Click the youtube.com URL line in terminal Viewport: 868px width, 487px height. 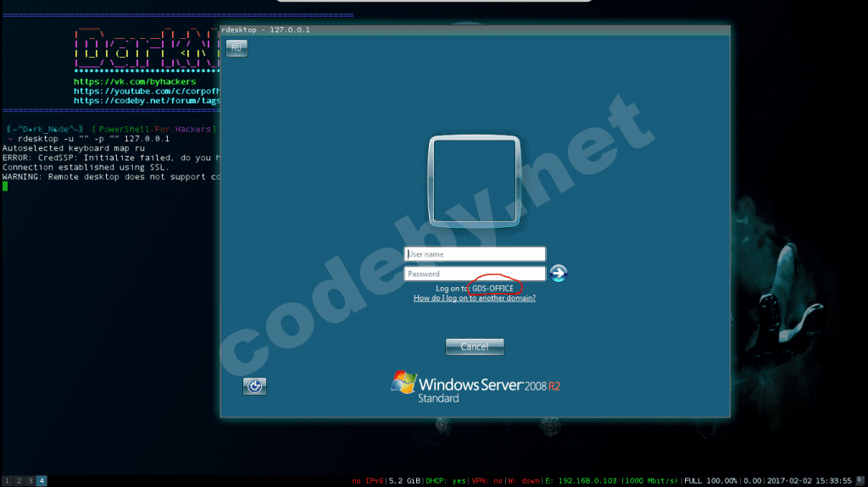pyautogui.click(x=147, y=91)
